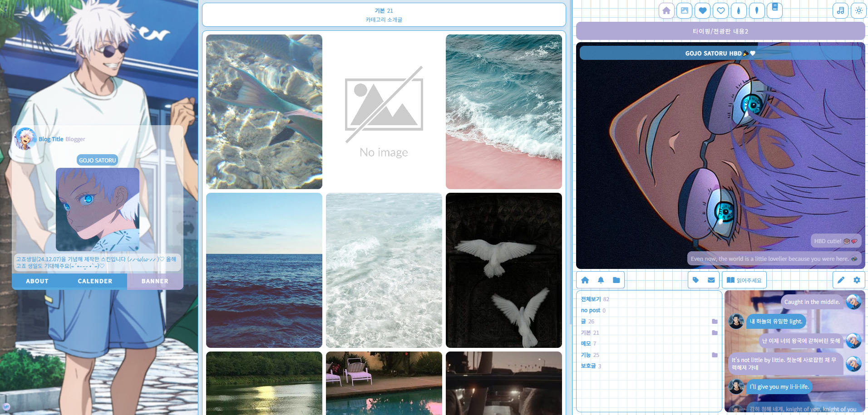Open the 글 26 category

(587, 322)
